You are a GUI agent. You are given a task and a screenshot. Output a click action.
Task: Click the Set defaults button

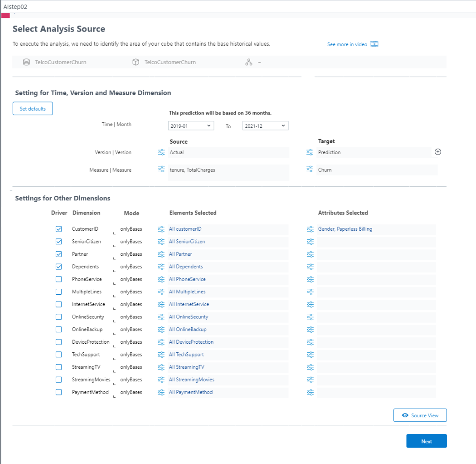[x=32, y=109]
